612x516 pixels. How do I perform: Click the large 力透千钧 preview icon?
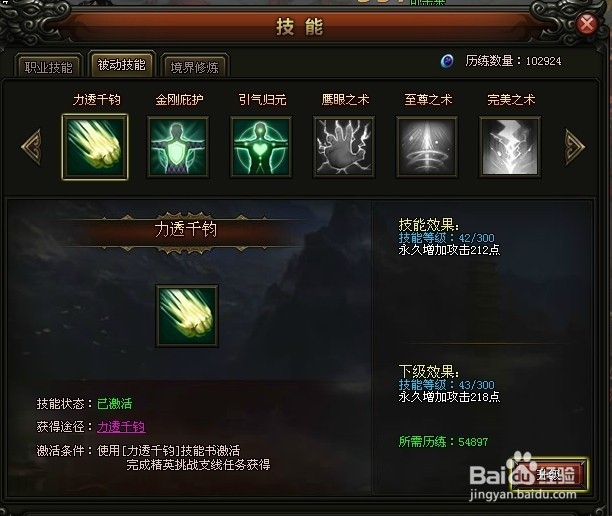tap(187, 316)
